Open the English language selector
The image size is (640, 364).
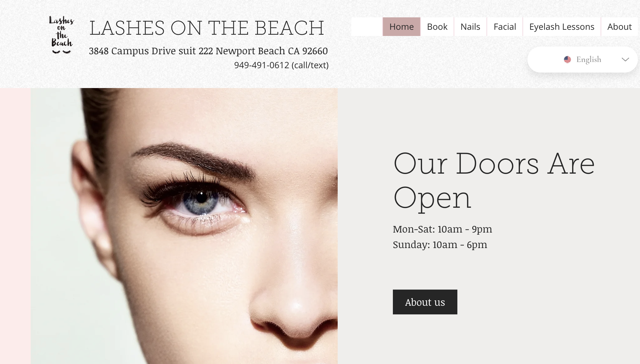tap(582, 60)
